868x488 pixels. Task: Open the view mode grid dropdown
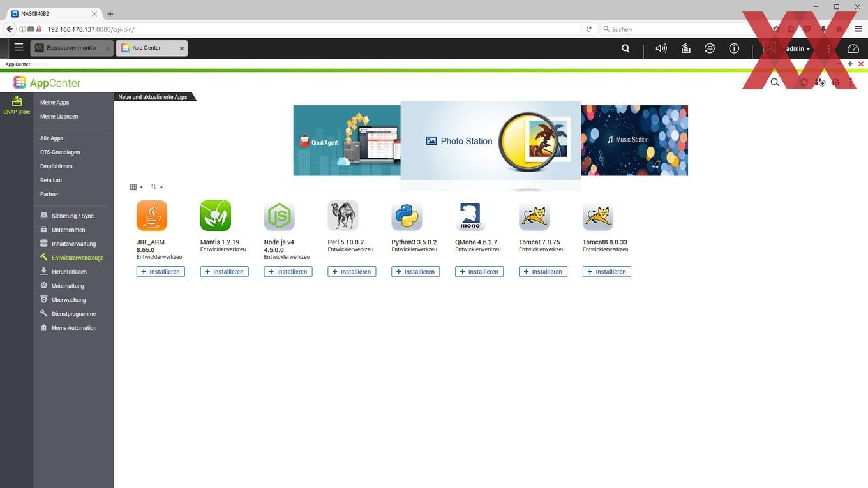click(136, 187)
